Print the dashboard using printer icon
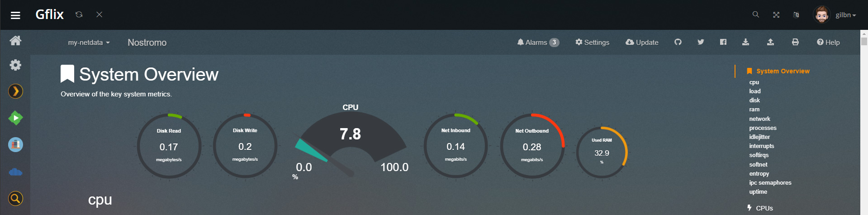This screenshot has height=215, width=868. pyautogui.click(x=795, y=42)
